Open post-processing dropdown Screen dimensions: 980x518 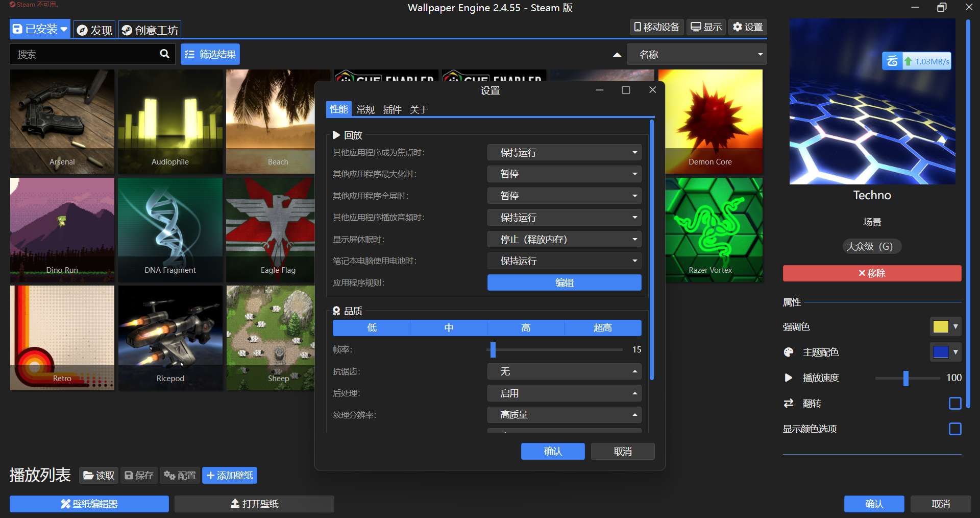coord(565,393)
